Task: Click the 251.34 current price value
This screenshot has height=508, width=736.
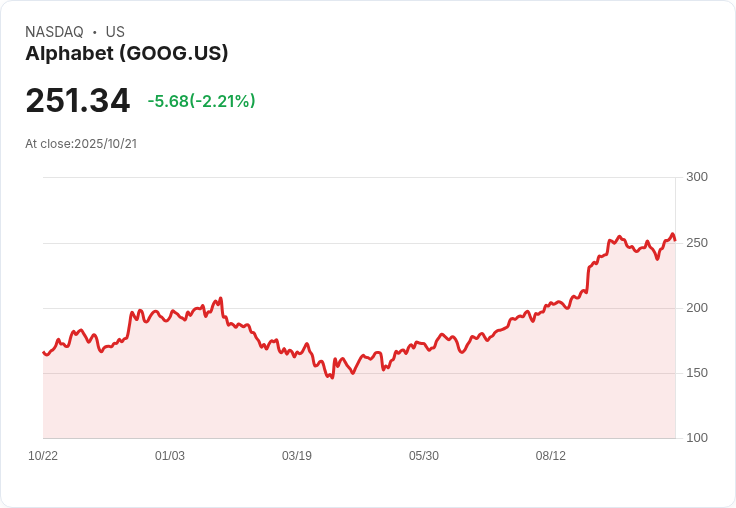Action: click(78, 101)
